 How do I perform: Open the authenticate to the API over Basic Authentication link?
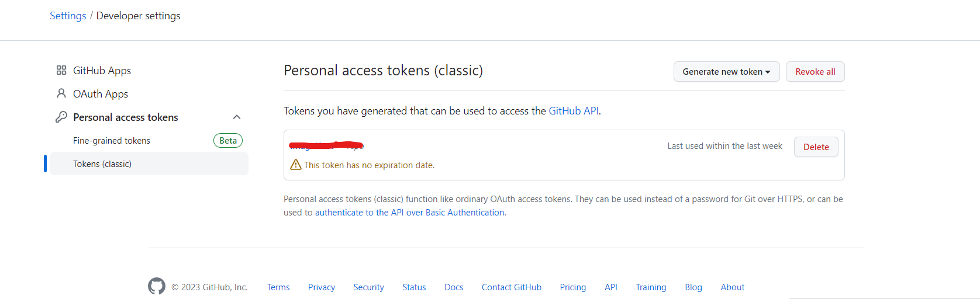410,213
